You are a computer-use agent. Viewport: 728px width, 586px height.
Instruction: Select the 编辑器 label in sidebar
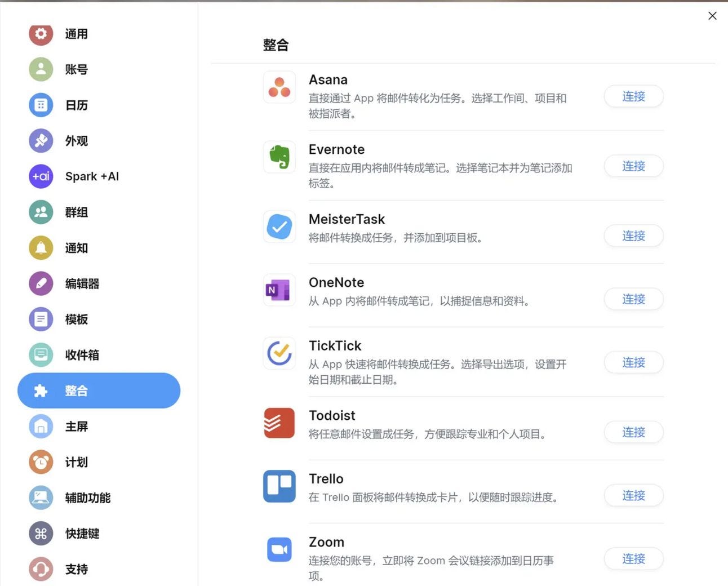pos(82,283)
